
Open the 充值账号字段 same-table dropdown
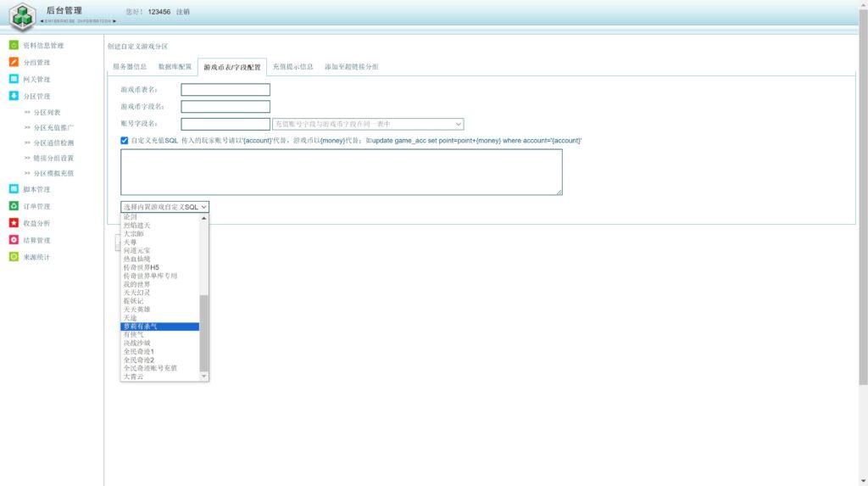[x=368, y=124]
